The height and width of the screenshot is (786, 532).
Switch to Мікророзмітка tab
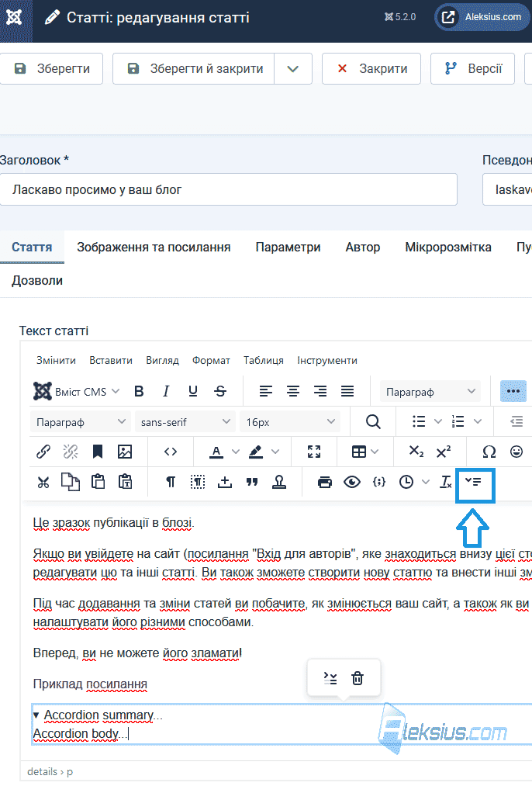[x=448, y=248]
